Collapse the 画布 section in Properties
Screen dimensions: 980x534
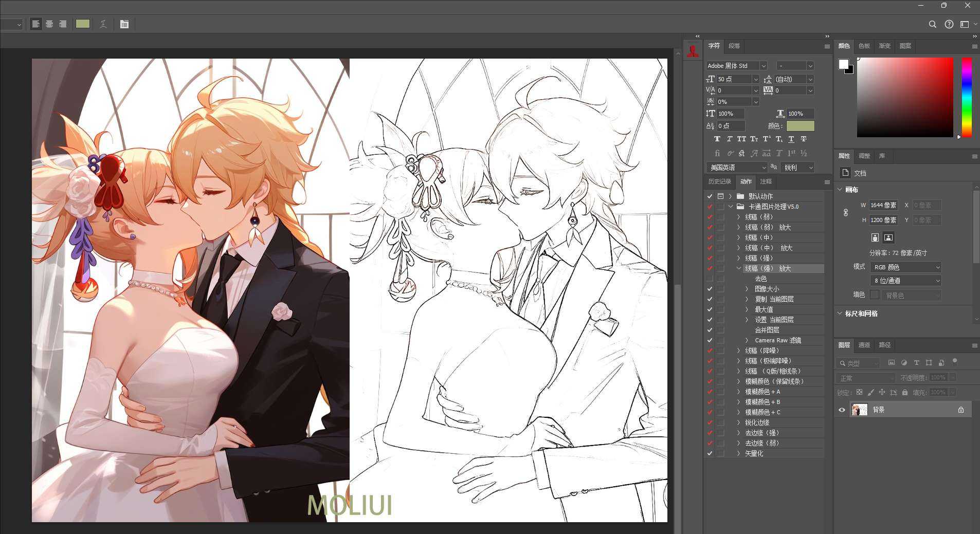[840, 190]
